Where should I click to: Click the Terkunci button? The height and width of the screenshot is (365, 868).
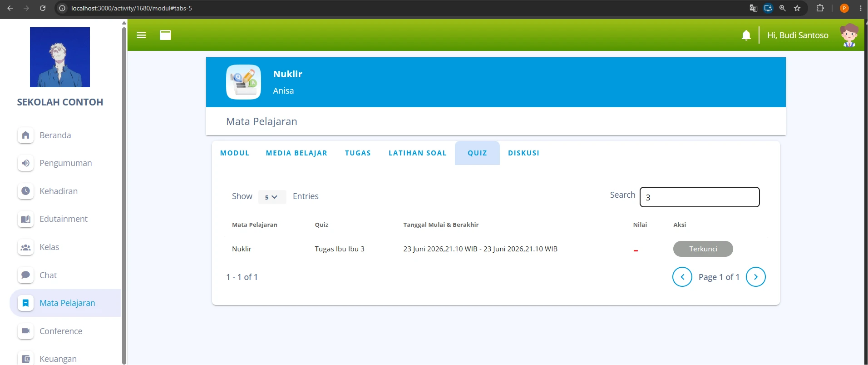703,249
